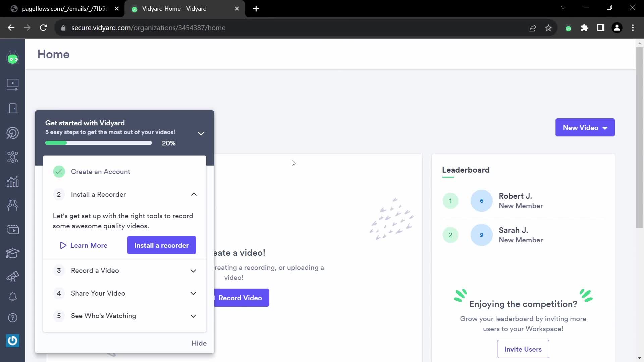Click the Invite Users button
Image resolution: width=644 pixels, height=362 pixels.
(523, 349)
